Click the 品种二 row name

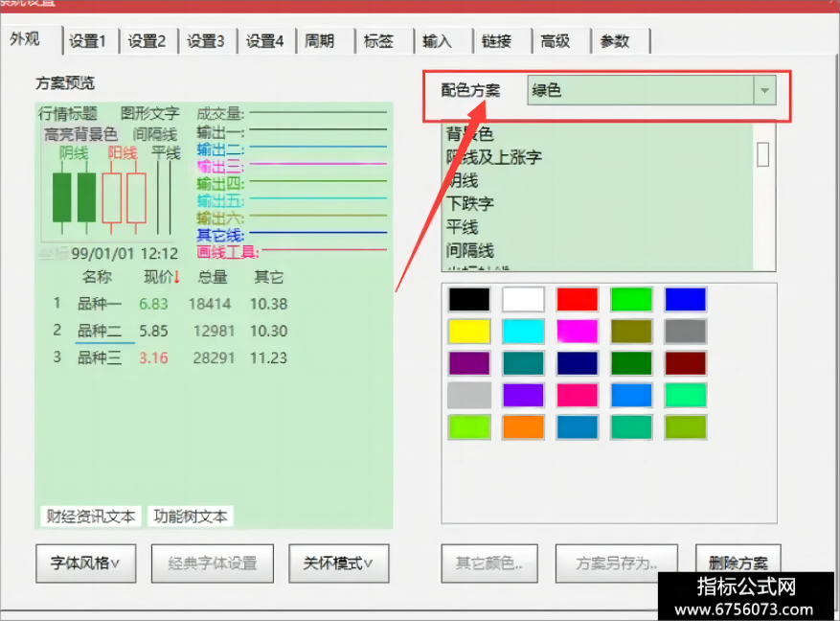(100, 331)
